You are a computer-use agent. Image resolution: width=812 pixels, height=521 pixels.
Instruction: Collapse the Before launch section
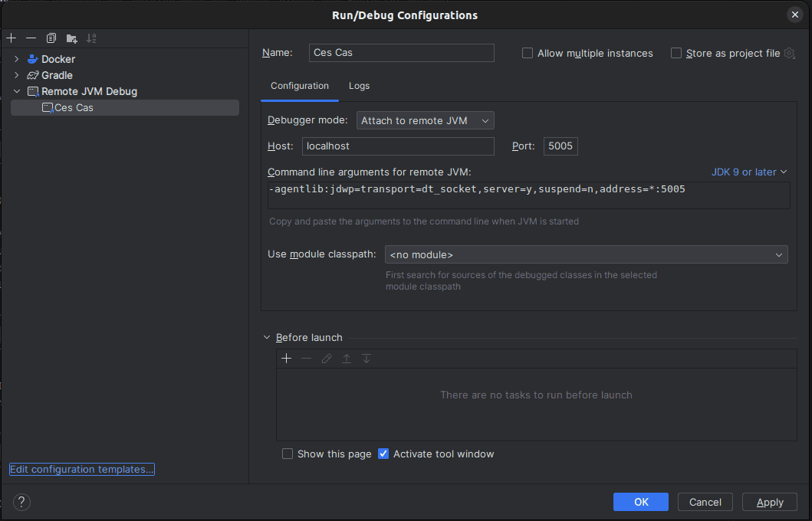click(x=267, y=337)
